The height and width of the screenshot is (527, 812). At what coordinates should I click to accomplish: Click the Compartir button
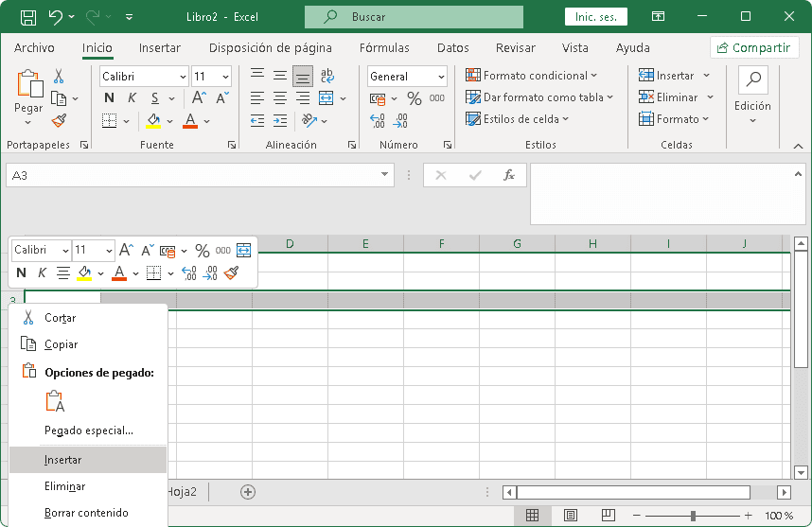(754, 48)
